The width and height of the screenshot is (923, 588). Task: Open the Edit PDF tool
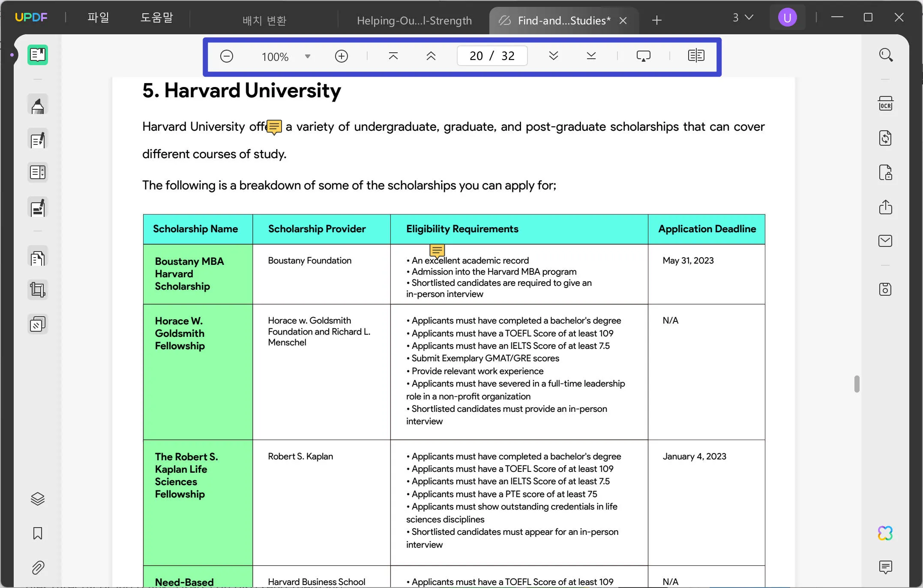click(38, 140)
